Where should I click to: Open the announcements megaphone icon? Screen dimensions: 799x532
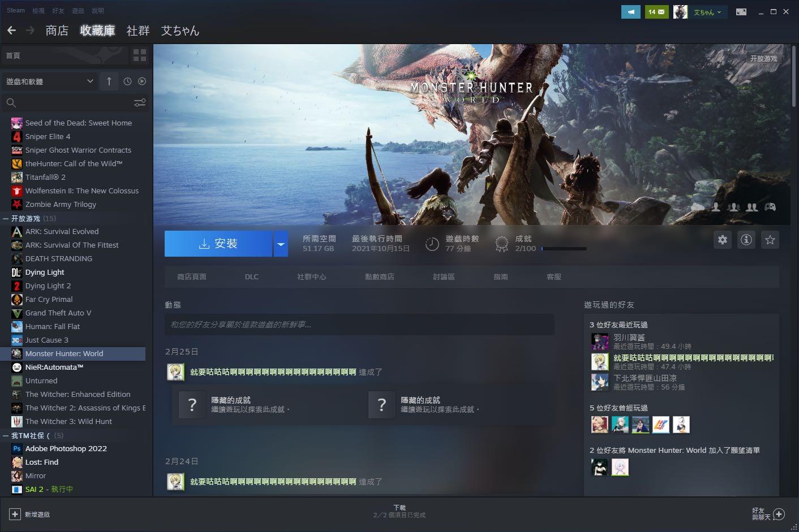630,12
